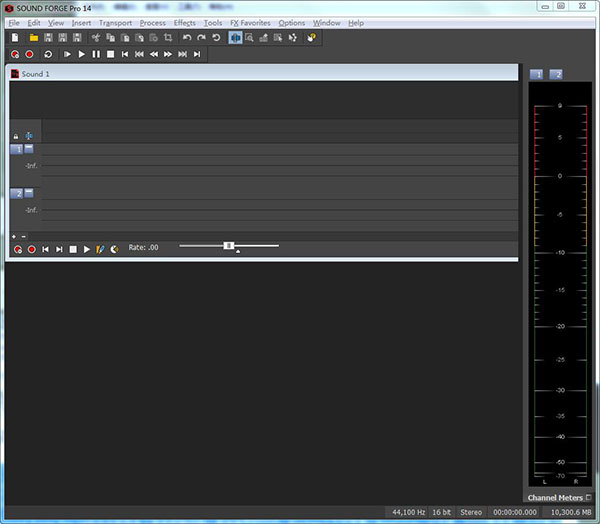This screenshot has height=524, width=600.
Task: Go to End in Sound 1 window
Action: pos(59,250)
